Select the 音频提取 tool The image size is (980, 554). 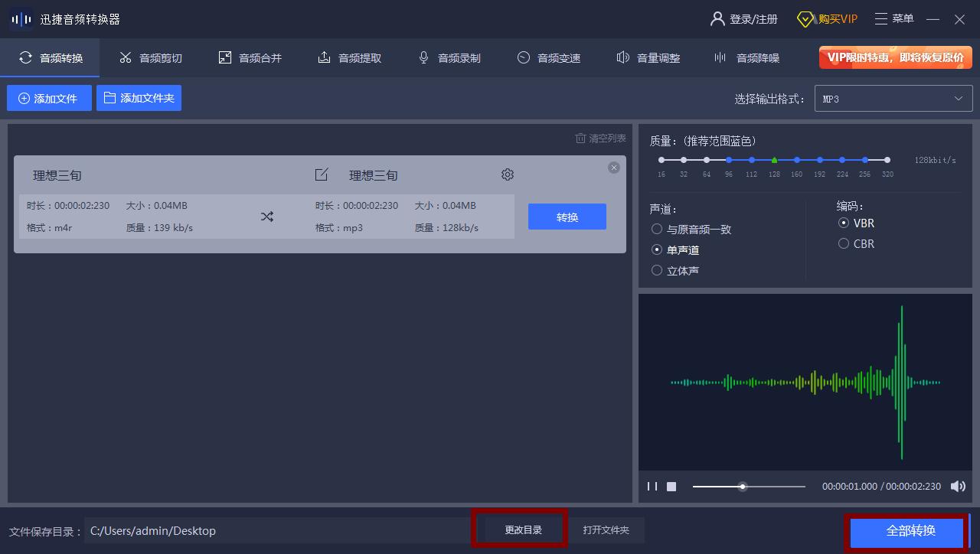pos(349,57)
